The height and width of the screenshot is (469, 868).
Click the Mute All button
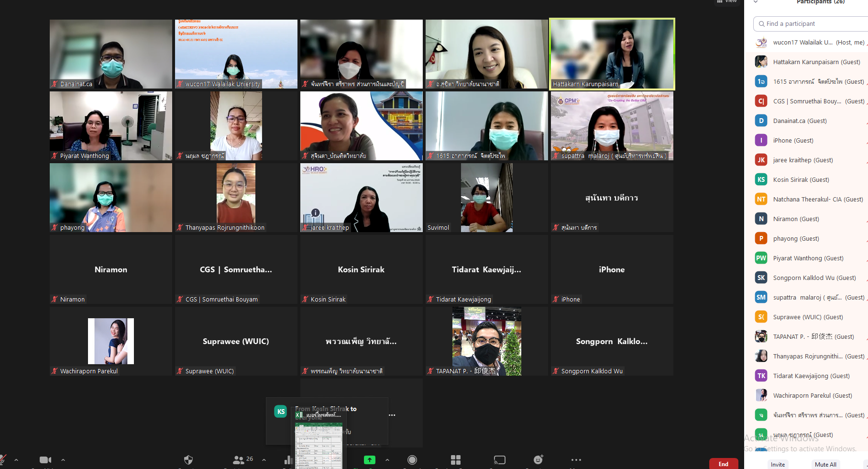point(825,464)
